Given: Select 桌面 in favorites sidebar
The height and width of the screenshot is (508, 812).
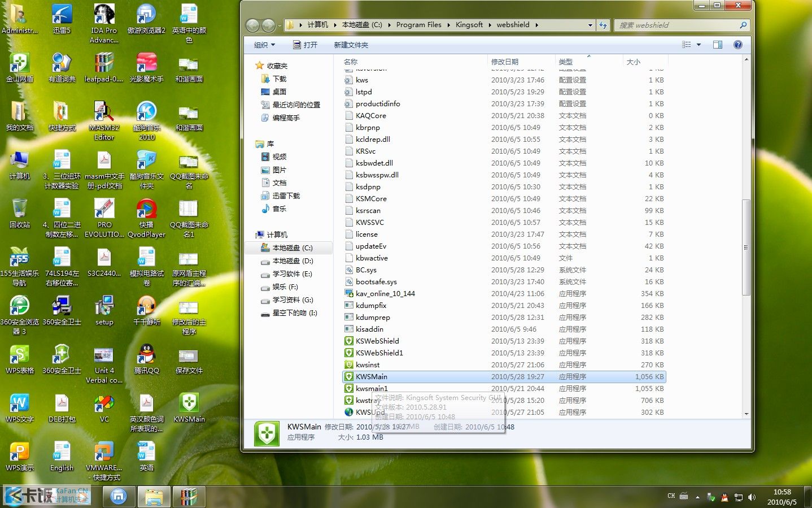Looking at the screenshot, I should tap(273, 92).
